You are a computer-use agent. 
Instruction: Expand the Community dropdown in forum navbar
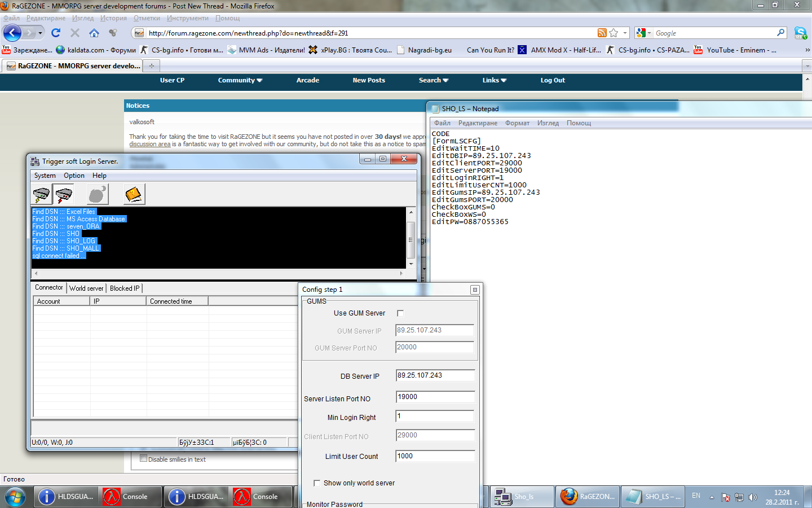pos(240,80)
